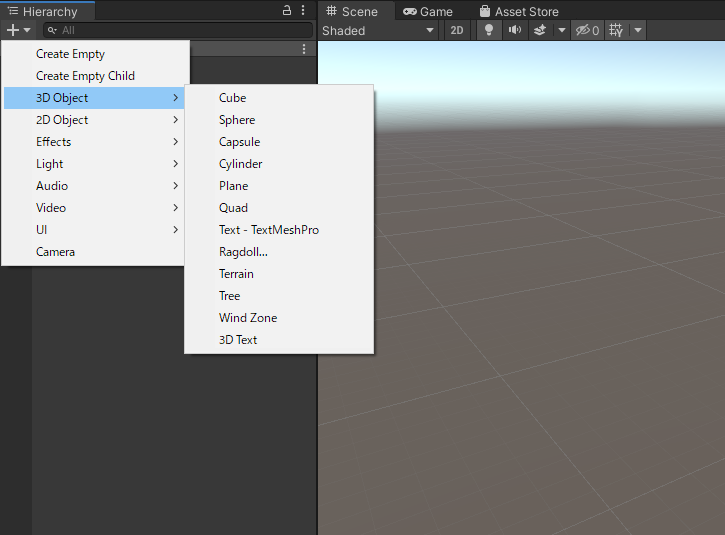Open the Ragdoll... wizard
The image size is (725, 535).
point(279,252)
